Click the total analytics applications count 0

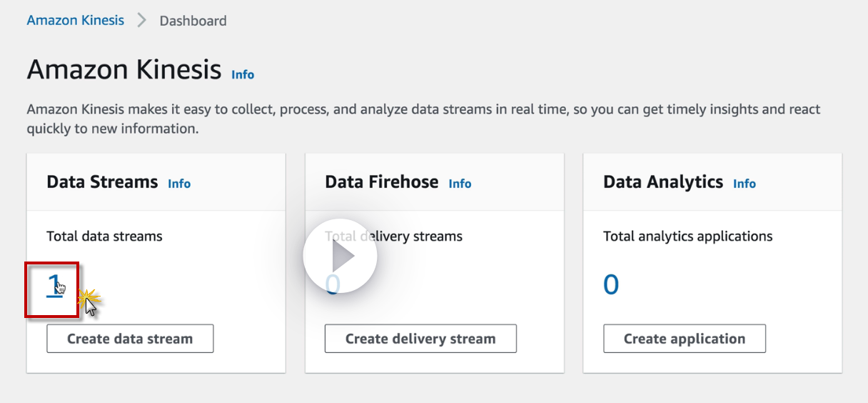(611, 284)
